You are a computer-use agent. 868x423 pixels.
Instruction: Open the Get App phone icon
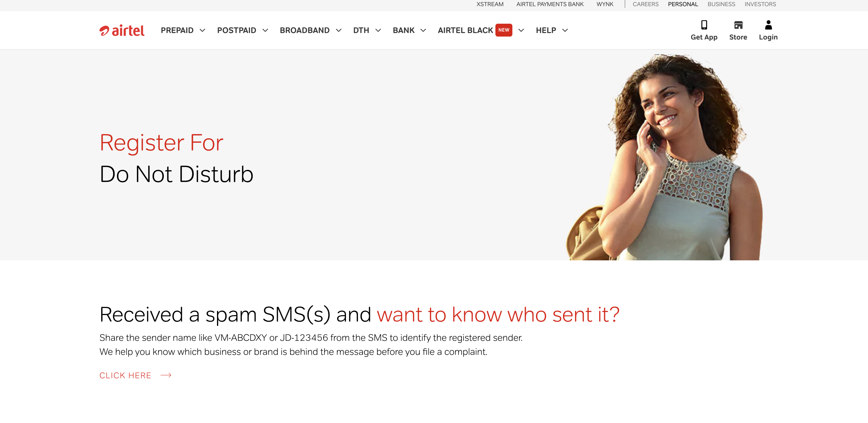[x=704, y=25]
